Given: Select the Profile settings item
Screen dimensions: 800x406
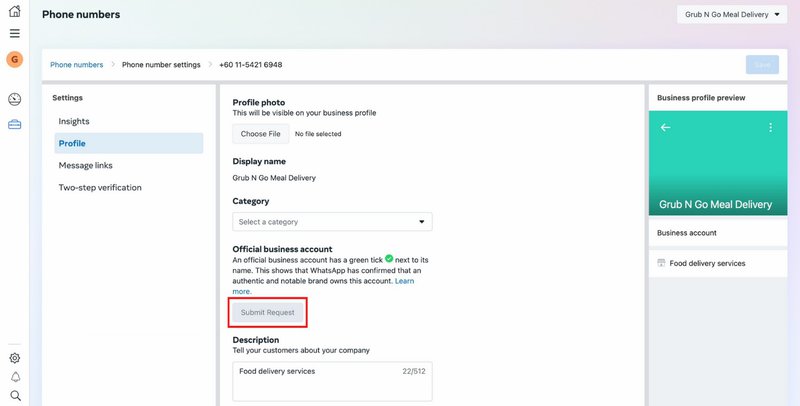Looking at the screenshot, I should (x=129, y=143).
